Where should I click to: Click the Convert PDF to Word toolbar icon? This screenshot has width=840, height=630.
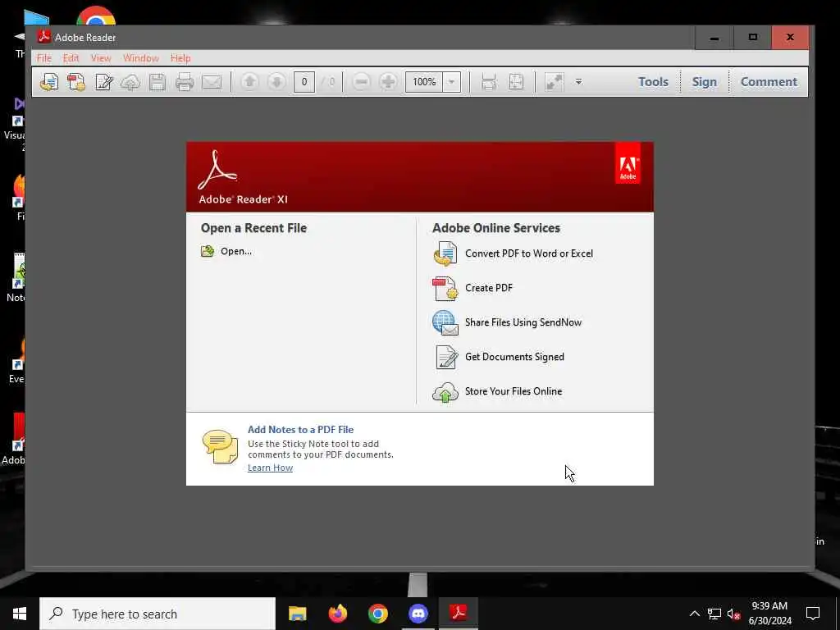pos(49,82)
